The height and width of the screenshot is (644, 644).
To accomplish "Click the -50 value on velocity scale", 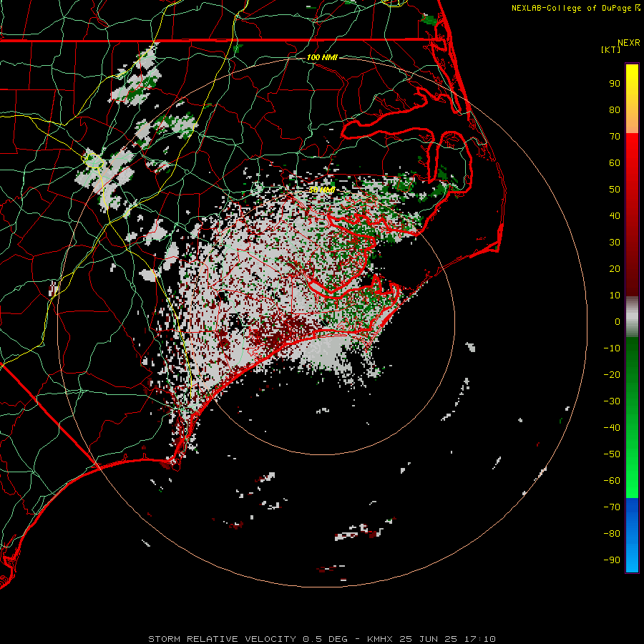I will (x=612, y=454).
